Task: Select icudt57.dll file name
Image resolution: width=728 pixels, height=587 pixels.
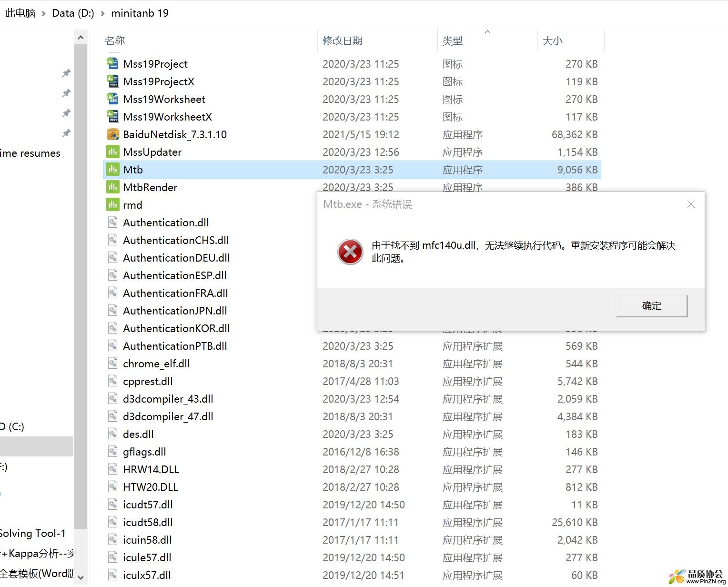Action: click(148, 505)
